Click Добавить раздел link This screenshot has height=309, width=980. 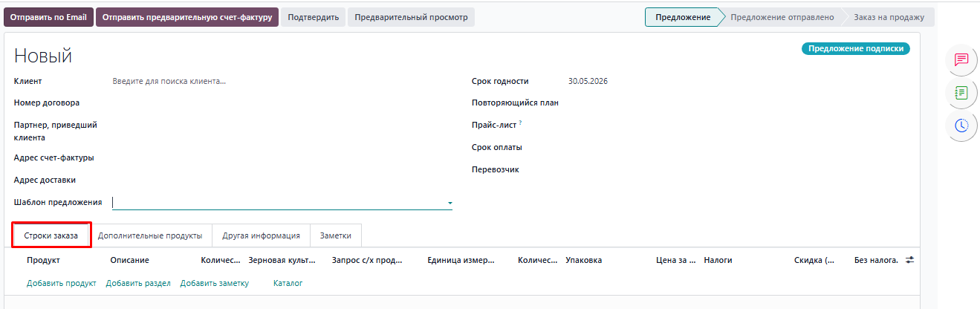(x=138, y=283)
